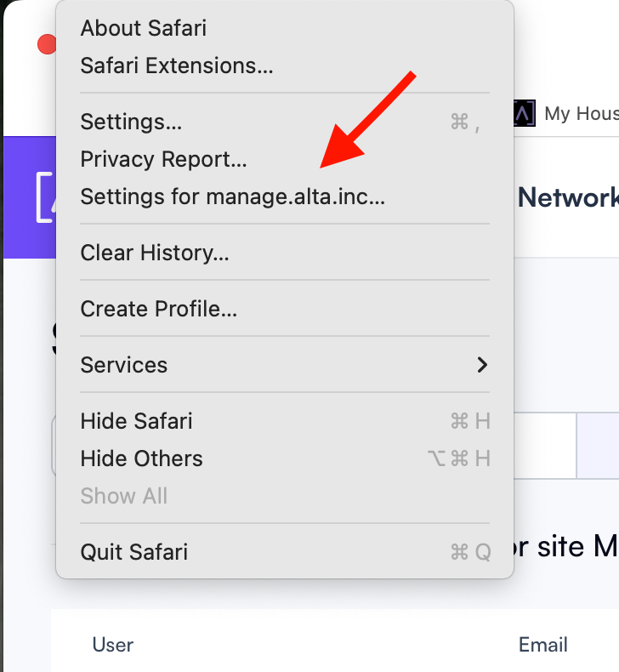The width and height of the screenshot is (619, 672).
Task: Open Safari Extensions from the menu
Action: [285, 65]
